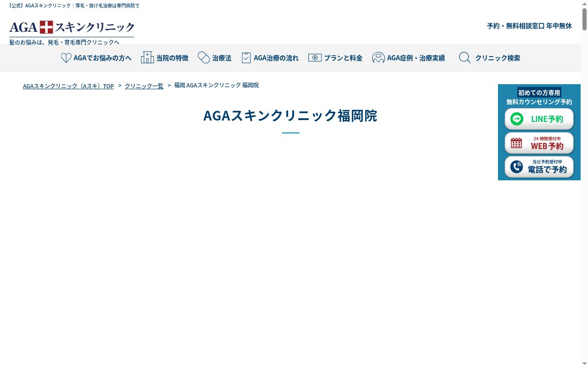The width and height of the screenshot is (588, 368).
Task: Click the 【公式】AGAスキンクリニック header text
Action: 73,6
